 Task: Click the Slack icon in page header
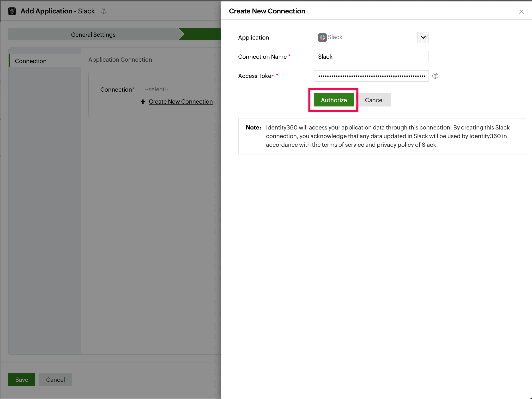[12, 11]
